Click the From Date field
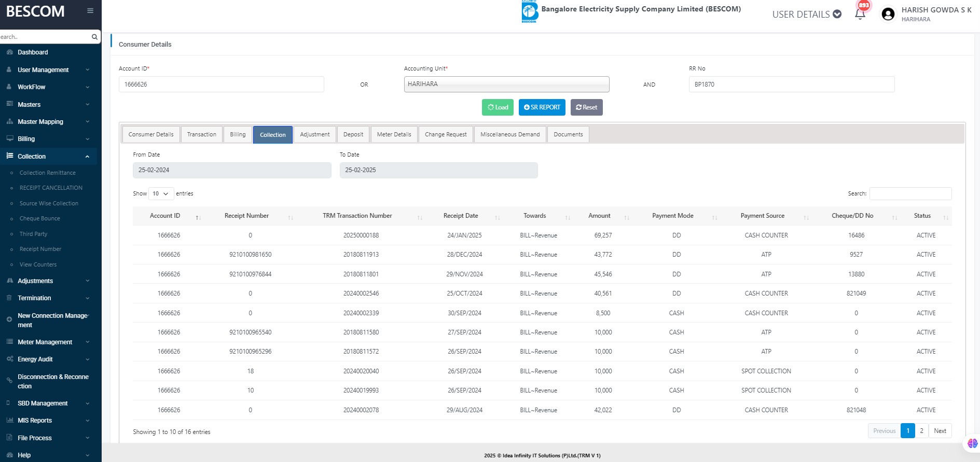The width and height of the screenshot is (980, 462). pyautogui.click(x=232, y=170)
